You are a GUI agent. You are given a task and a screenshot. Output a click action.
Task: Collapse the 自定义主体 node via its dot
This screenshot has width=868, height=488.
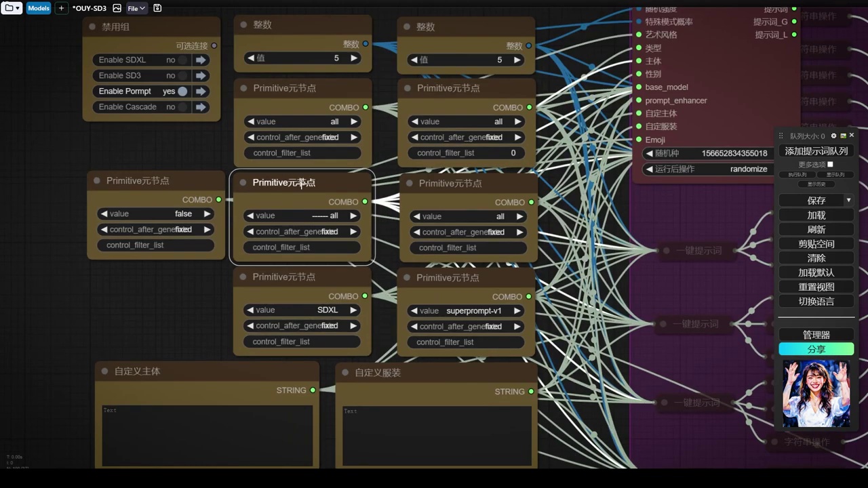click(x=105, y=371)
